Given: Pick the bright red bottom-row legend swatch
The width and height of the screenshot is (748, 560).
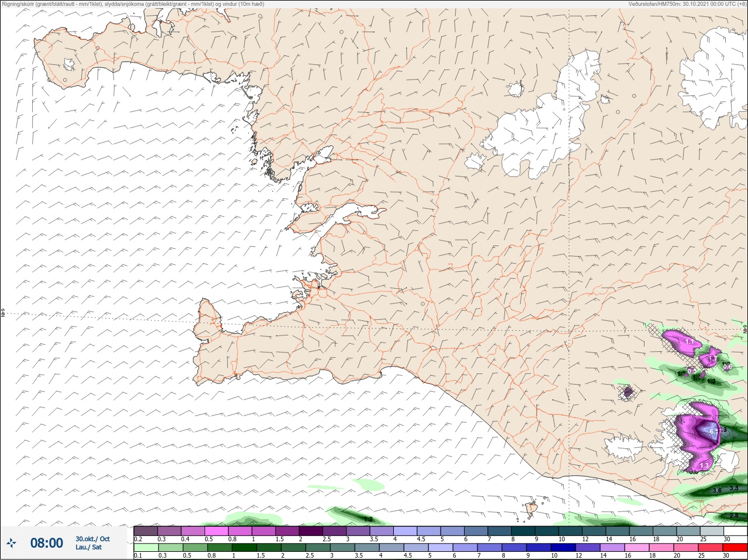Looking at the screenshot, I should coord(735,548).
